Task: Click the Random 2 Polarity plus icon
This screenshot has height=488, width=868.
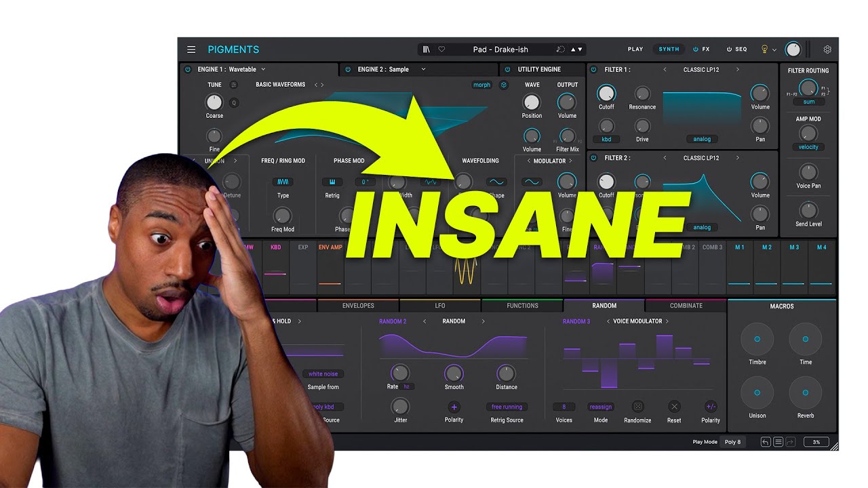Action: (454, 407)
